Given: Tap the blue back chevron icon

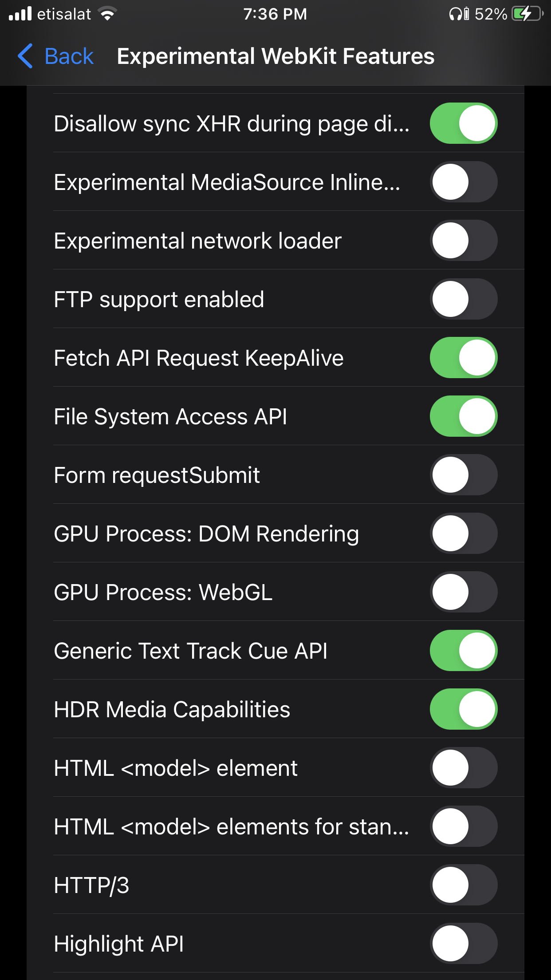Looking at the screenshot, I should [25, 56].
